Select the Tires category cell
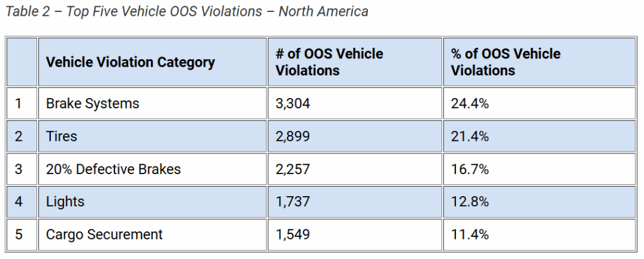Viewport: 644px width, 259px height. pyautogui.click(x=62, y=136)
